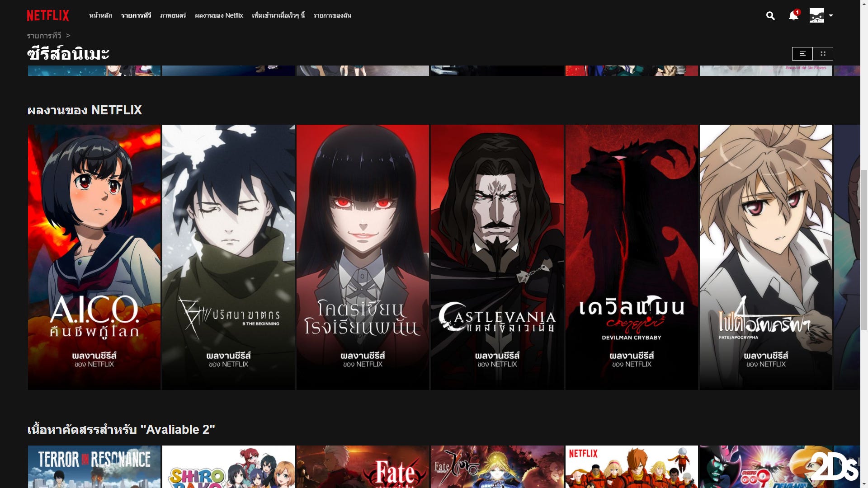The width and height of the screenshot is (868, 488).
Task: Go to หน้าหลัก in the navigation
Action: (100, 15)
